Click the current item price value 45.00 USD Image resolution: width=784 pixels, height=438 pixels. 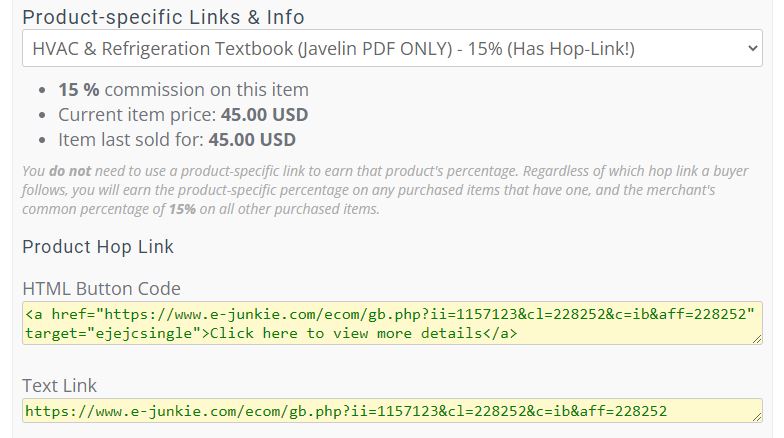point(264,114)
